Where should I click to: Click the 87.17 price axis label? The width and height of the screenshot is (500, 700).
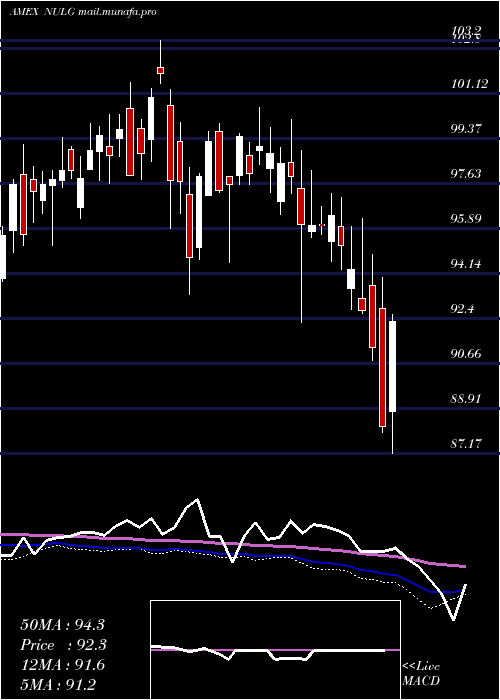pyautogui.click(x=467, y=444)
